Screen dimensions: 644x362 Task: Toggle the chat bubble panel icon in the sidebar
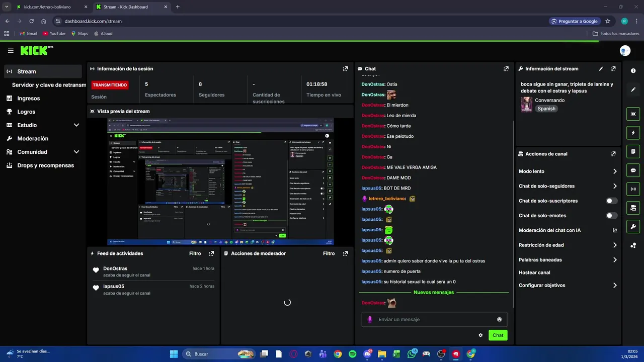point(633,170)
